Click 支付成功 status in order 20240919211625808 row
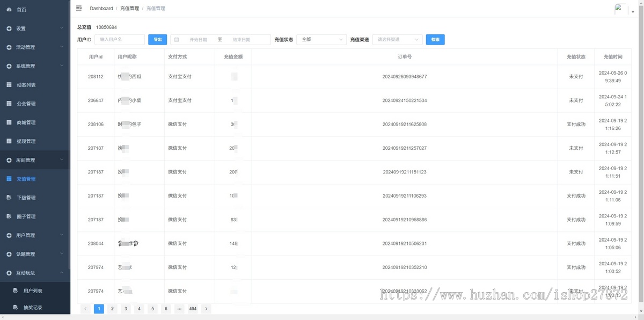The image size is (644, 320). [x=576, y=124]
